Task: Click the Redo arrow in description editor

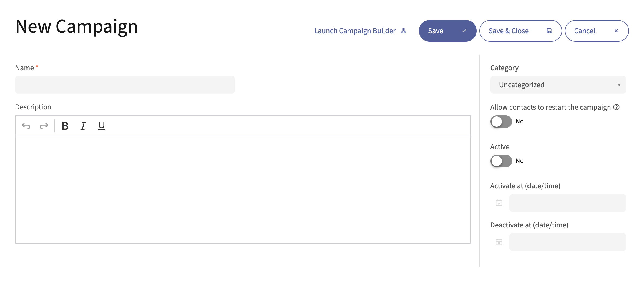Action: pos(44,126)
